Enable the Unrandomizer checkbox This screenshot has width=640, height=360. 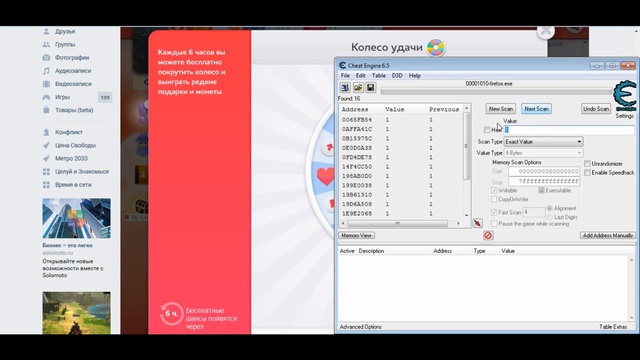tap(587, 164)
